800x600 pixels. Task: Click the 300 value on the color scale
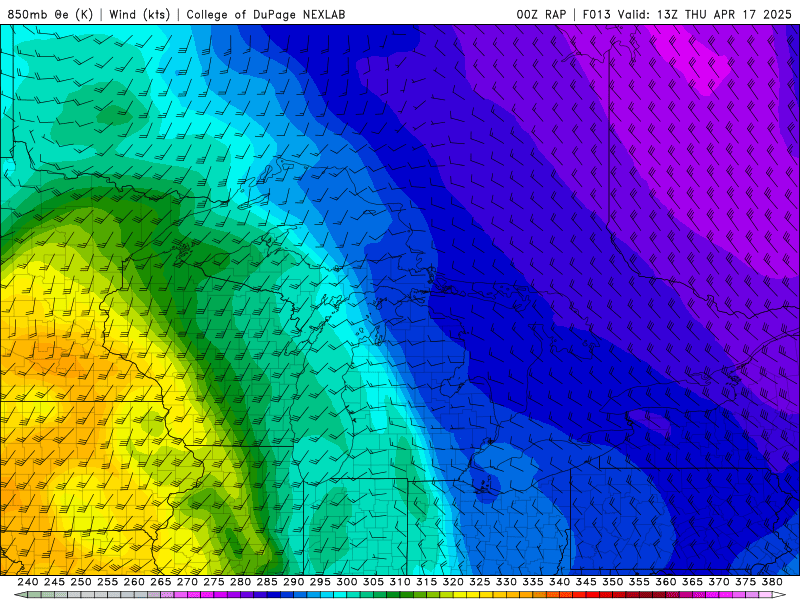[346, 582]
